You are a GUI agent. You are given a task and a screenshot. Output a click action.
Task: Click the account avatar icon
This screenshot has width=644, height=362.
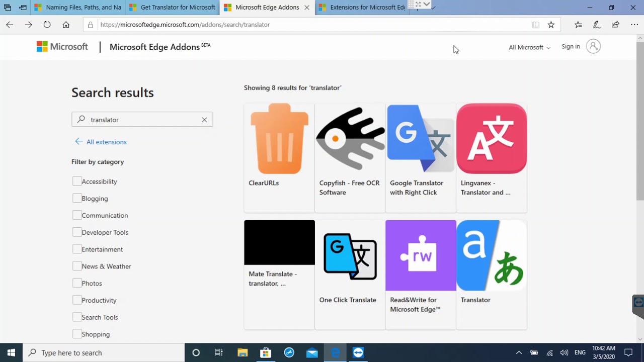coord(593,46)
